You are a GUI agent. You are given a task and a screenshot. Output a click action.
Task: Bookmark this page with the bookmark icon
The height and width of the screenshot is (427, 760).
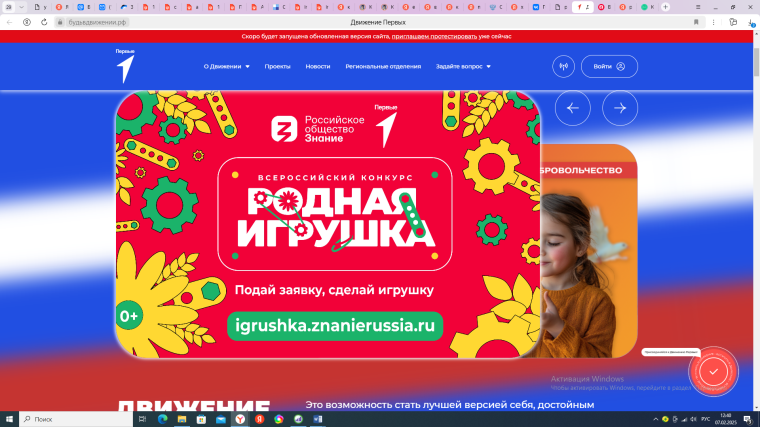click(696, 22)
